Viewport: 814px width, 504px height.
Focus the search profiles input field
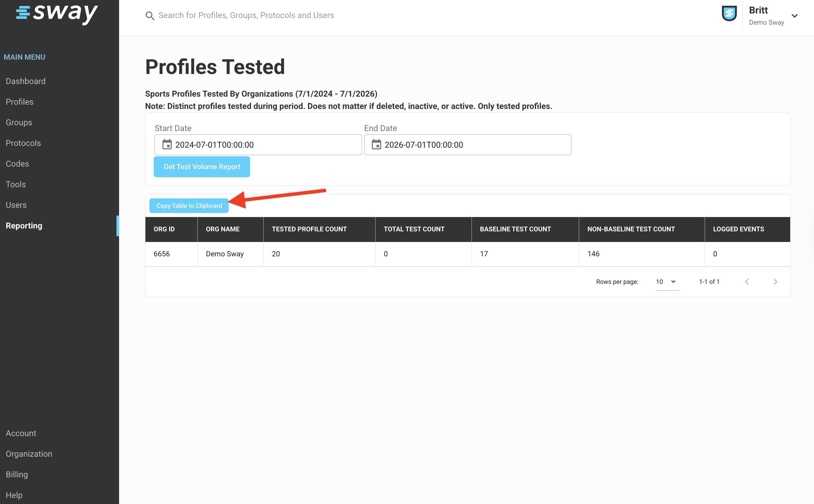pyautogui.click(x=246, y=15)
